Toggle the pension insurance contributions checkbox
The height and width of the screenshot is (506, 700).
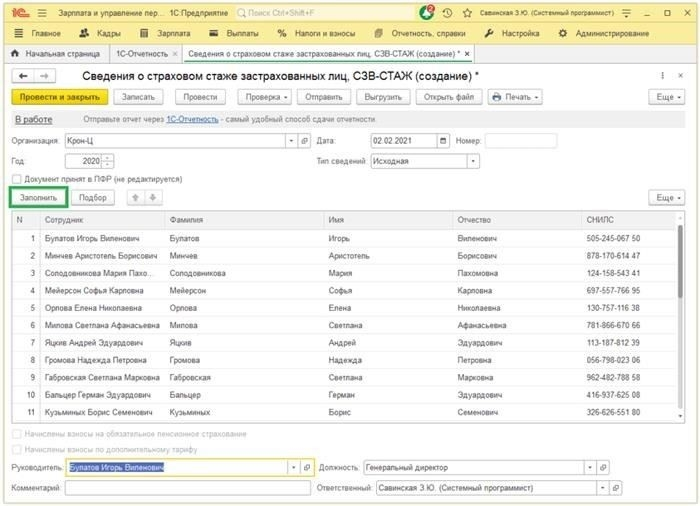[17, 434]
